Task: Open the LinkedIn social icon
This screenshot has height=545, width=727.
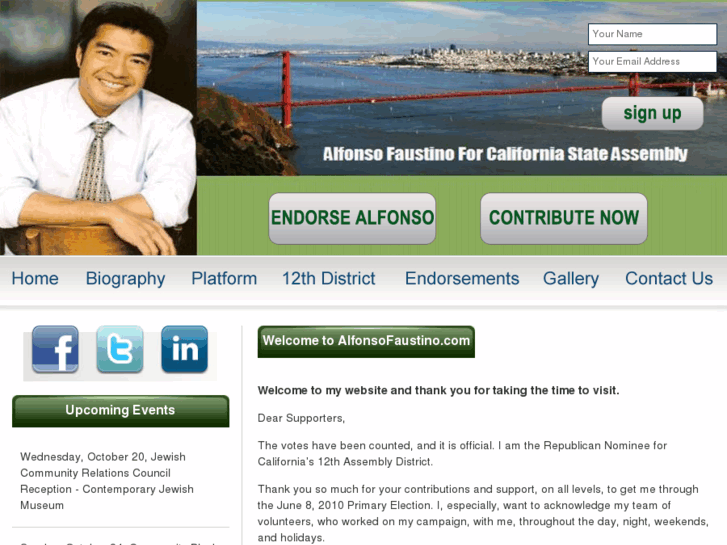Action: pyautogui.click(x=185, y=349)
